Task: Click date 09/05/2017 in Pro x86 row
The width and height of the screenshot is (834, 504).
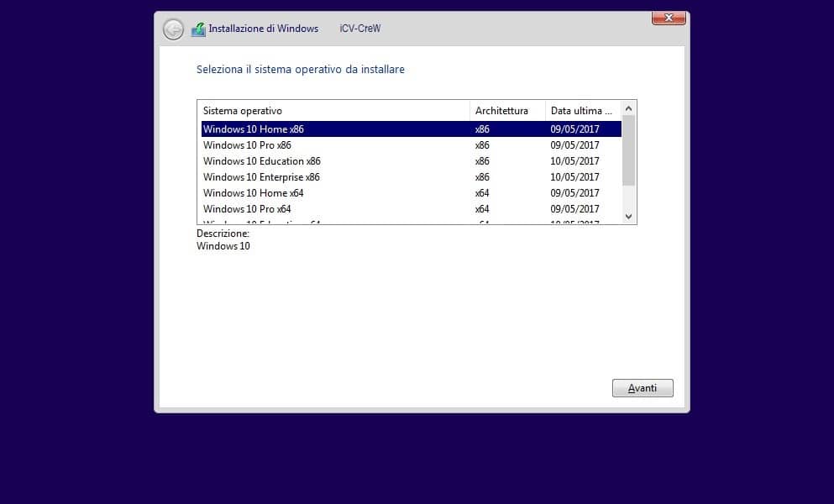Action: click(575, 145)
